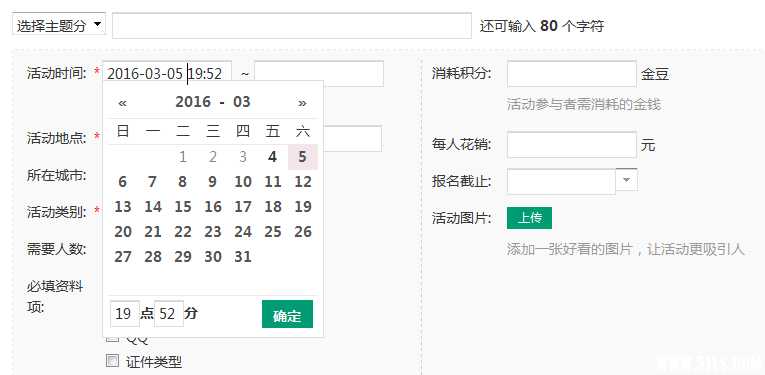
Task: Click the 确定 button in date picker
Action: click(x=287, y=314)
